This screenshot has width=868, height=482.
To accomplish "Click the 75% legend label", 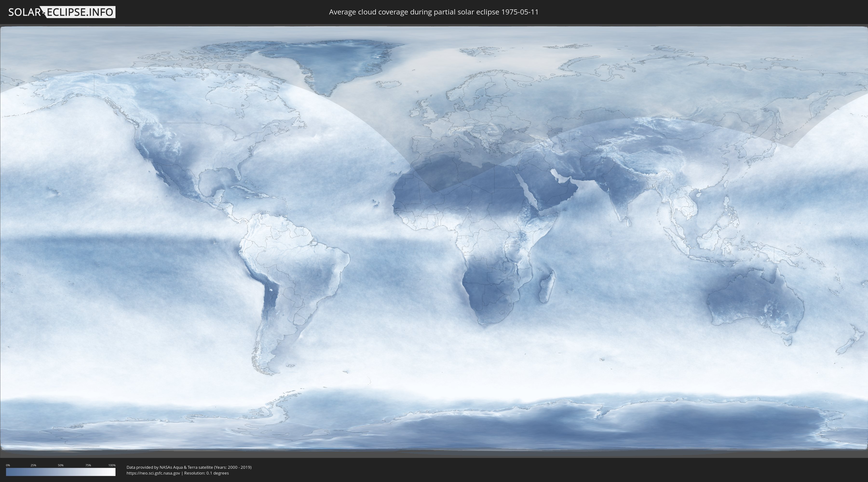I will tap(88, 465).
